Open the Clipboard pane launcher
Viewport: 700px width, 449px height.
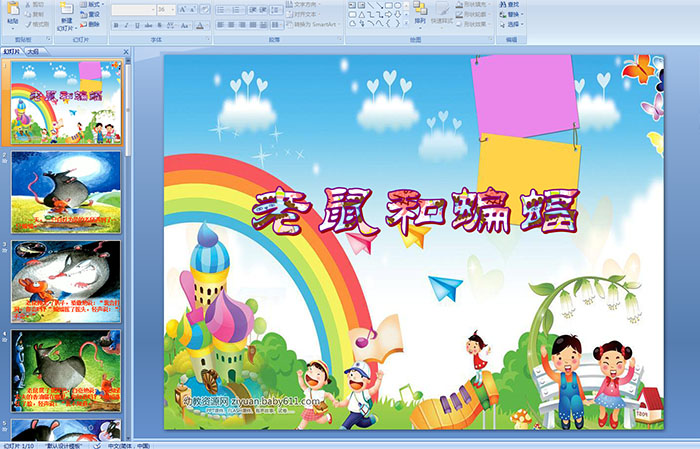tap(48, 39)
